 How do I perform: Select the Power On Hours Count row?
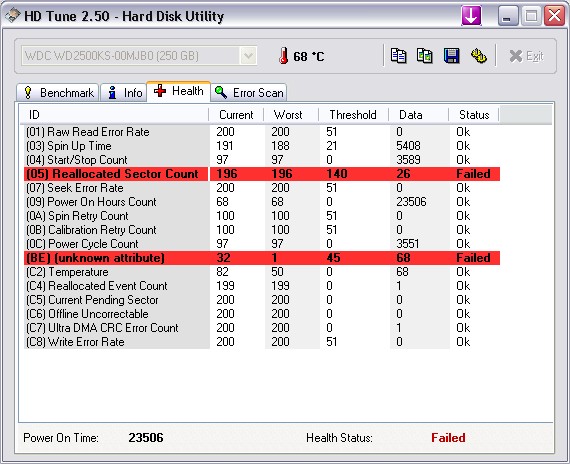pos(262,202)
